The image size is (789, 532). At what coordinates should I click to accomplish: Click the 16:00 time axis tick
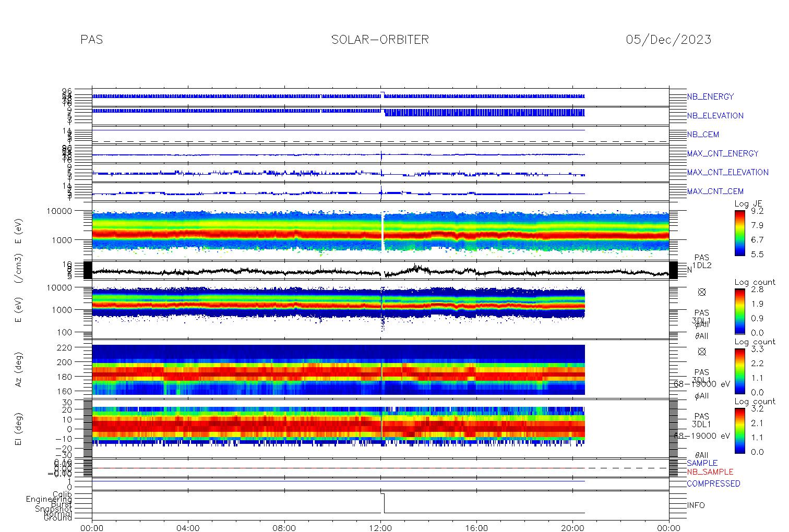(x=476, y=528)
